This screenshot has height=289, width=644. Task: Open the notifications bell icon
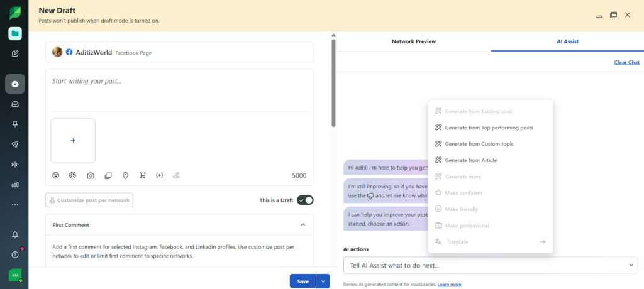15,235
